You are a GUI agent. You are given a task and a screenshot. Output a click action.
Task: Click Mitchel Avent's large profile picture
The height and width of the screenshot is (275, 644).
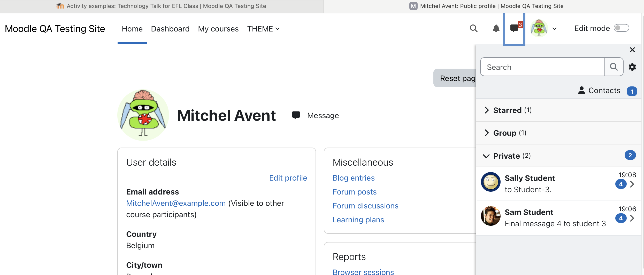point(143,115)
